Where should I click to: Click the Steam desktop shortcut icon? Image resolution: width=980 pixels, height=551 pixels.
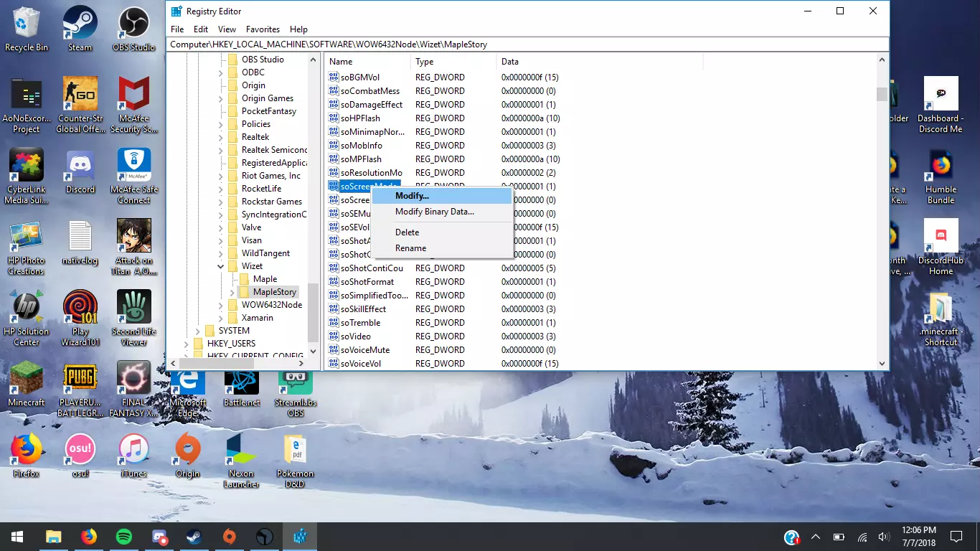click(80, 23)
